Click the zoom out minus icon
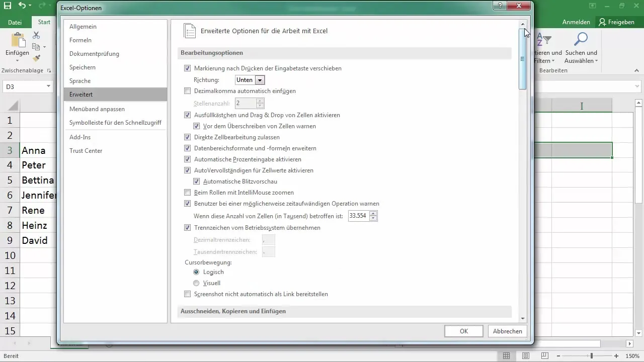Image resolution: width=644 pixels, height=362 pixels. [x=558, y=355]
